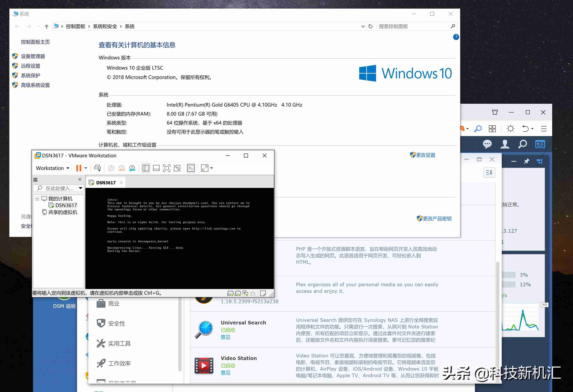The width and height of the screenshot is (573, 392).
Task: Open the Workstation menu
Action: [x=52, y=168]
